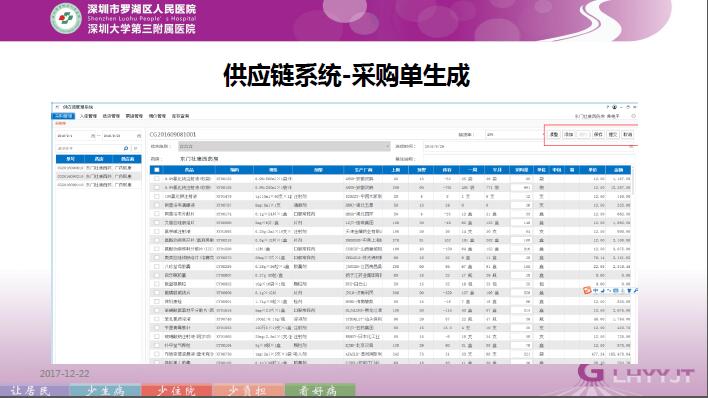The height and width of the screenshot is (398, 708).
Task: Open the highlighted first menu tab
Action: tap(64, 116)
